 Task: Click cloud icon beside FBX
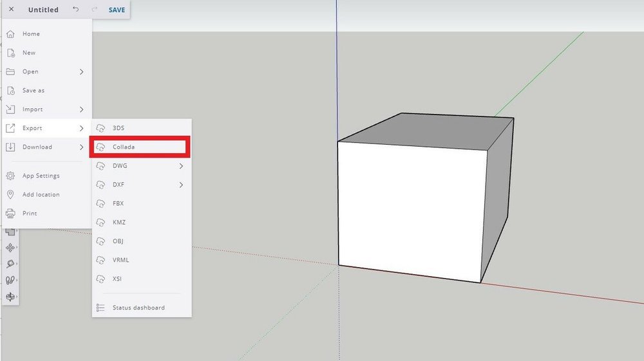pyautogui.click(x=100, y=204)
